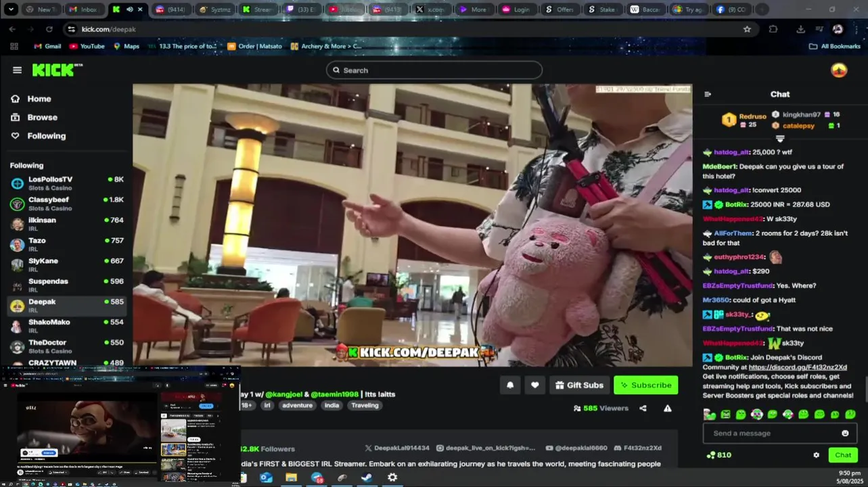Screen dimensions: 868x487
Task: Click the adventure tag
Action: [297, 405]
